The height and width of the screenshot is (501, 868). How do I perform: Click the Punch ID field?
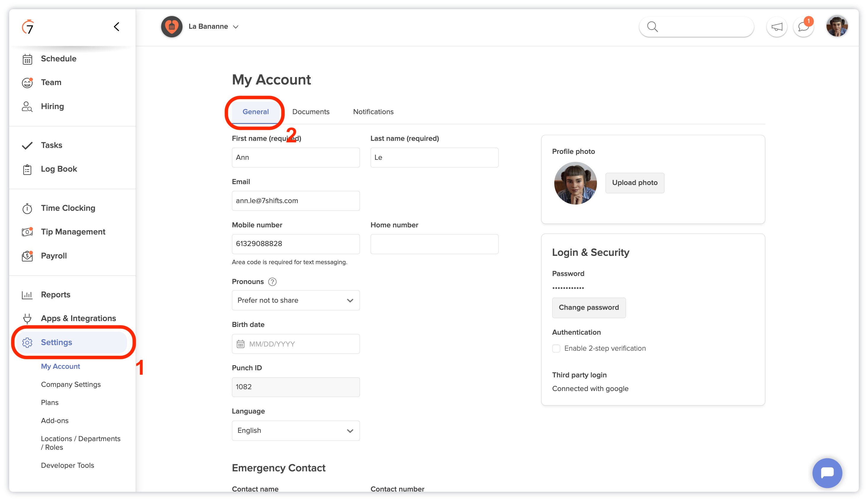[x=296, y=387]
